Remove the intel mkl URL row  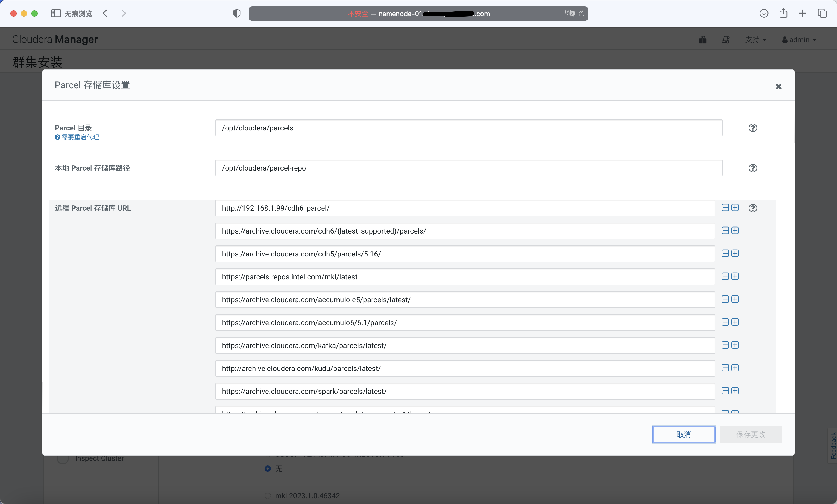point(725,276)
